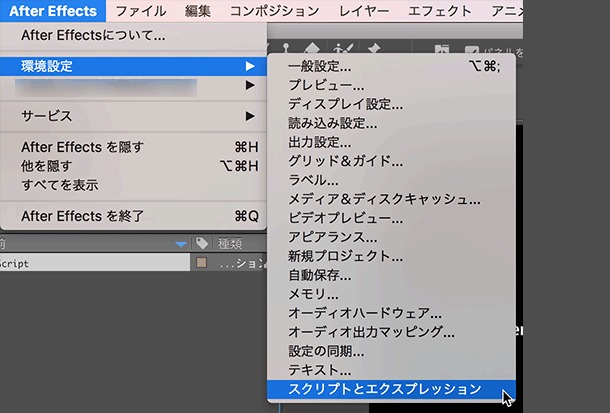The height and width of the screenshot is (413, 610).
Task: Select 他を隠す menu entry
Action: pyautogui.click(x=133, y=166)
